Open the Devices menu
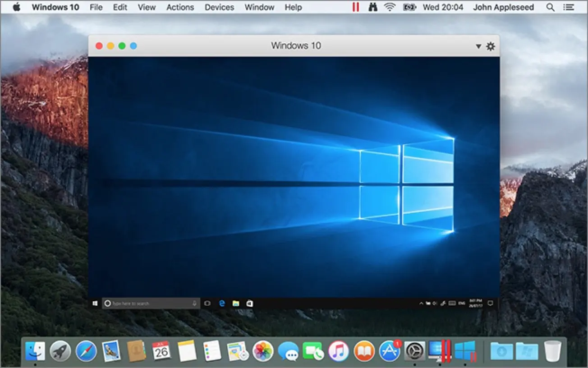588x368 pixels. (x=219, y=7)
